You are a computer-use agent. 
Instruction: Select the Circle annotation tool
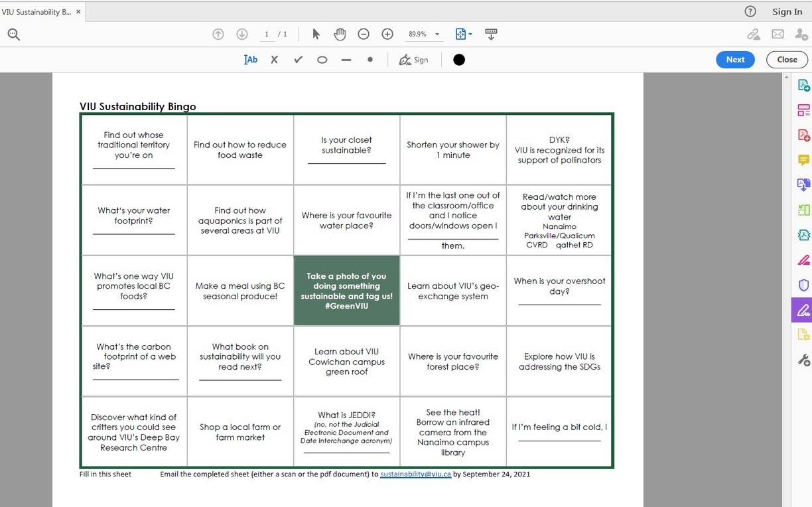coord(322,59)
